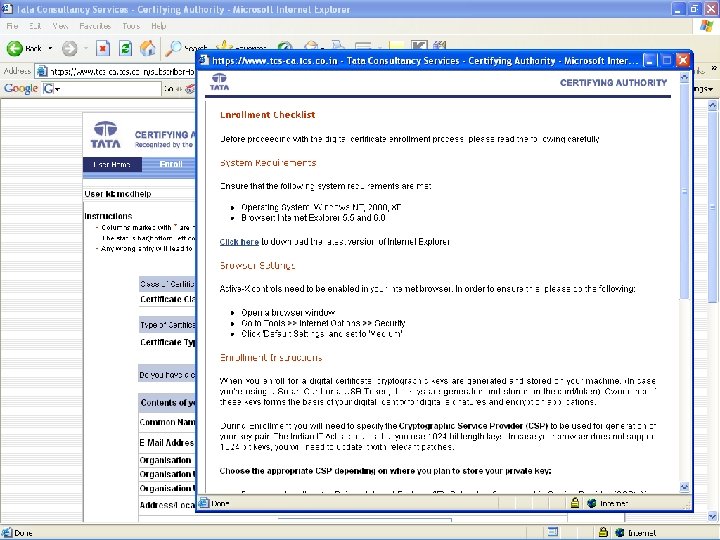Click 'Done' text in main status bar
Viewport: 720px width, 540px height.
(x=23, y=533)
